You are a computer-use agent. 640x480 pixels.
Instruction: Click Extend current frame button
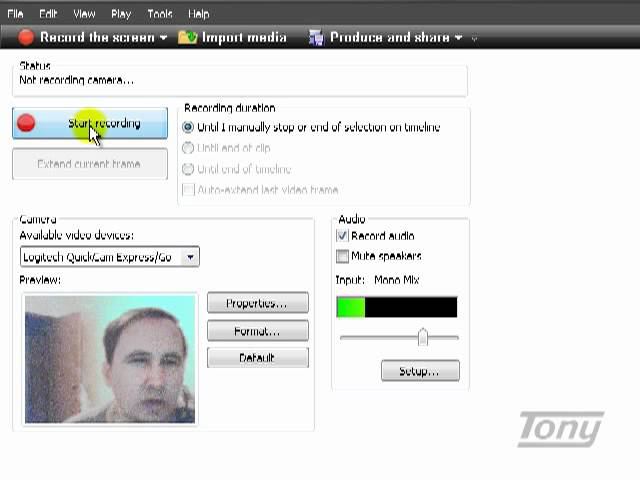pos(90,164)
